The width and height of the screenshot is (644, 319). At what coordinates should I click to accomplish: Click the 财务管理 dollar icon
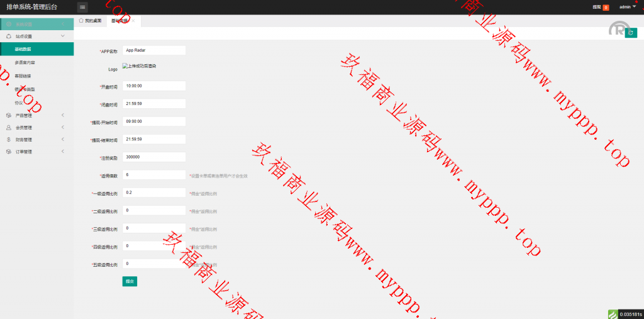click(8, 140)
